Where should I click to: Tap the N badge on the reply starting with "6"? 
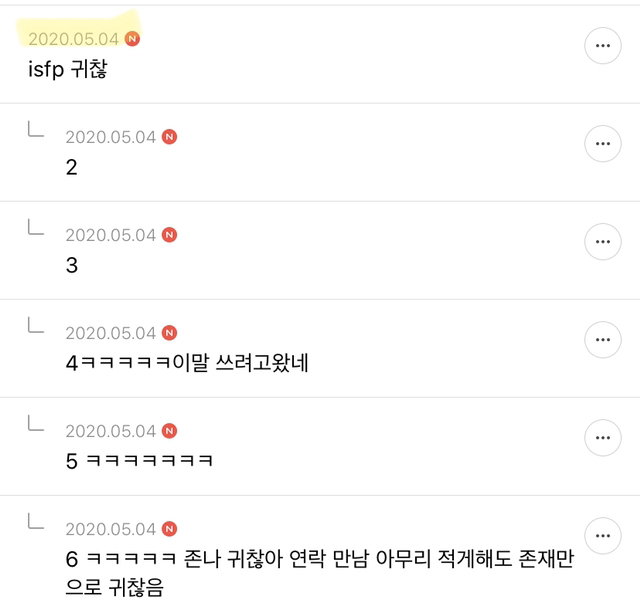pos(170,529)
